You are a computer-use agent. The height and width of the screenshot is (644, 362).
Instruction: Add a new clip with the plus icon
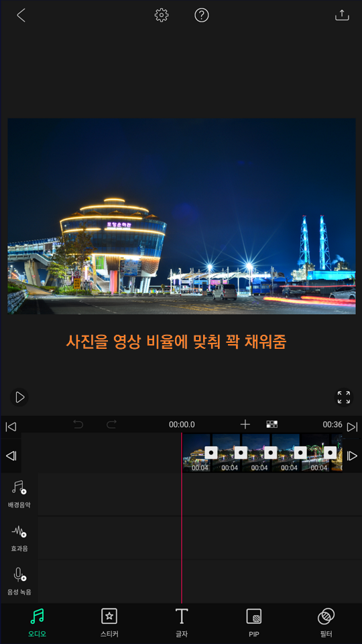[x=245, y=424]
